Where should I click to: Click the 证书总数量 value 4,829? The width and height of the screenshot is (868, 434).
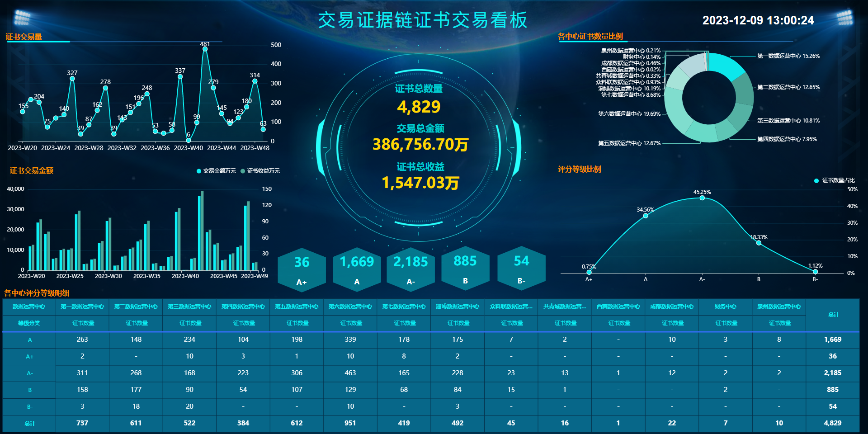pyautogui.click(x=419, y=107)
